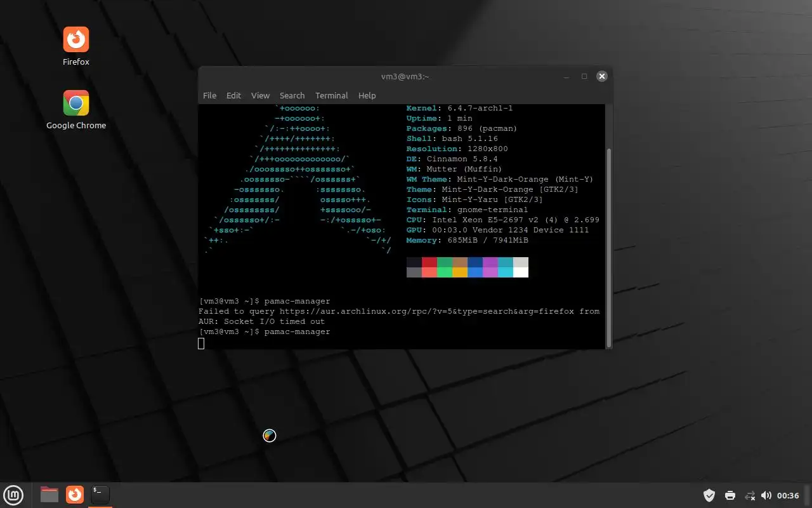Open the printer tray icon
Image resolution: width=812 pixels, height=508 pixels.
click(x=730, y=495)
